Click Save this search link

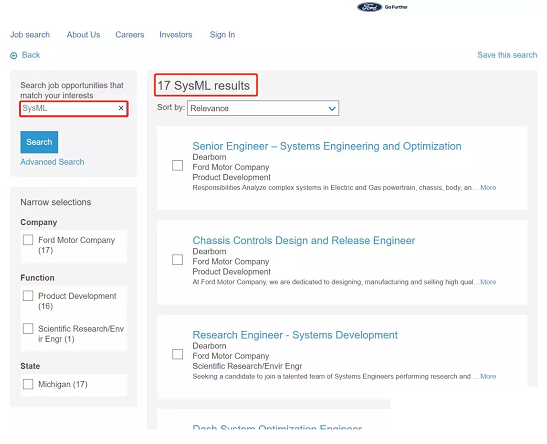[507, 55]
